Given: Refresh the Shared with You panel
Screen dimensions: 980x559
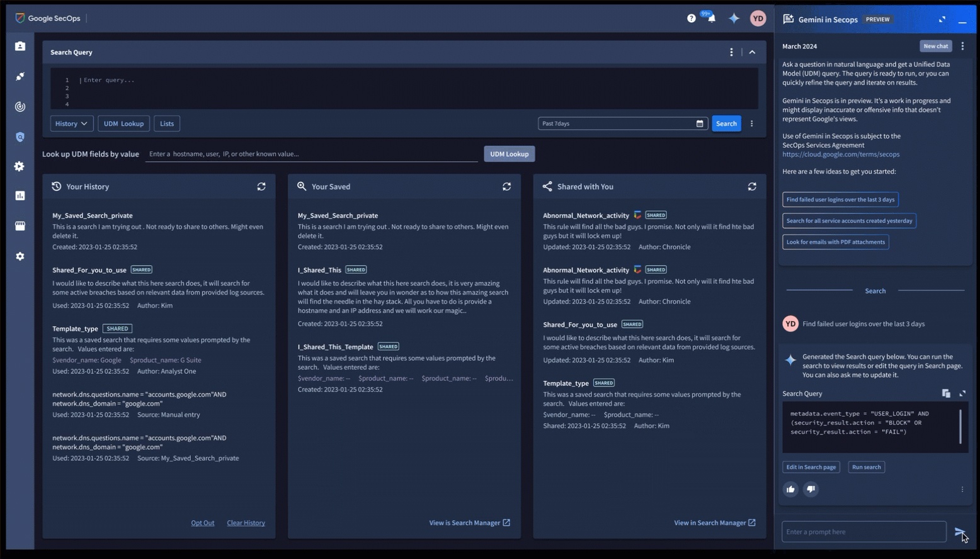Looking at the screenshot, I should click(752, 186).
